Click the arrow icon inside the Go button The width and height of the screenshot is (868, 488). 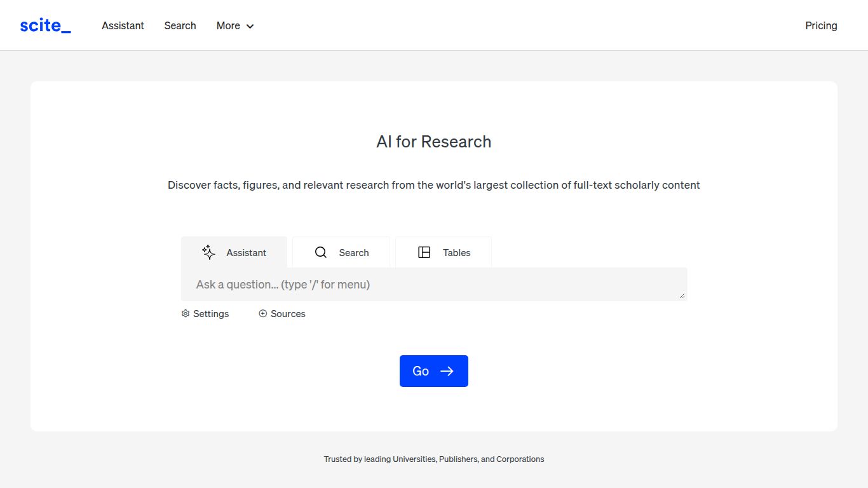click(447, 371)
